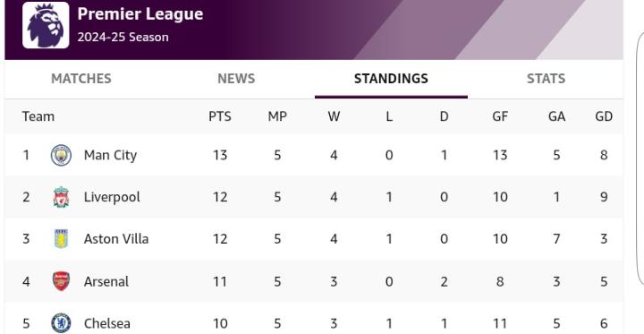Click the Premier League lion logo
The height and width of the screenshot is (334, 644).
(x=46, y=25)
